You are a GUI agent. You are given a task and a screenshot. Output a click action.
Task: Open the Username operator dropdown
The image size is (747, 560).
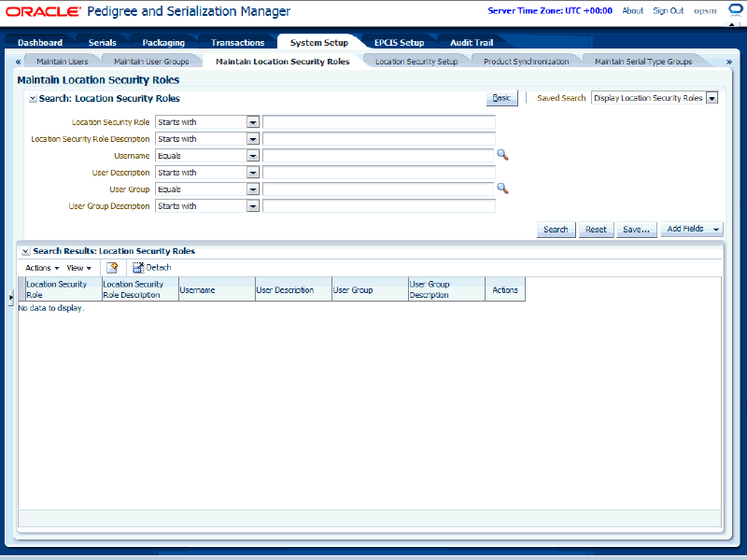tap(253, 156)
